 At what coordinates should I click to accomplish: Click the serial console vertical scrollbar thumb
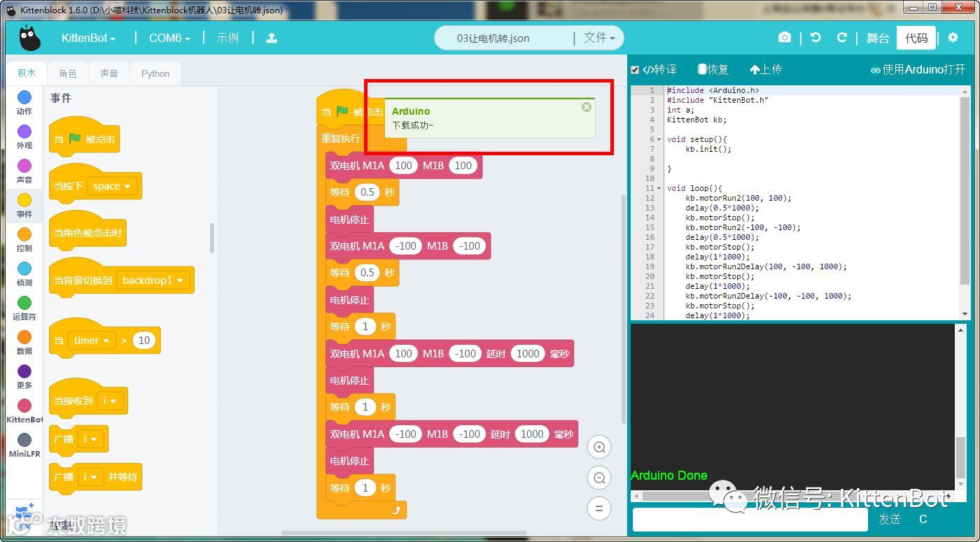click(961, 456)
